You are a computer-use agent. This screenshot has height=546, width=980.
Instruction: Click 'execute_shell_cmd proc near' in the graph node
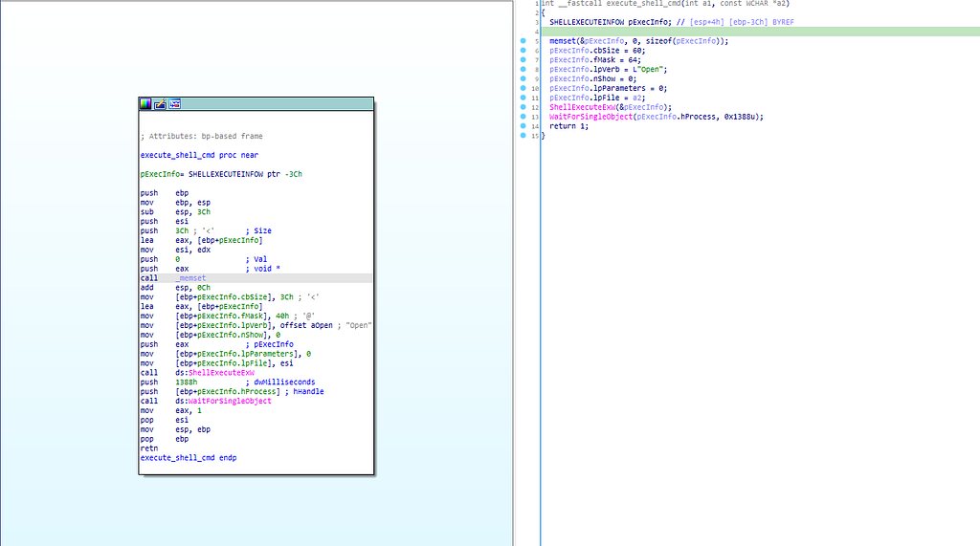click(199, 155)
